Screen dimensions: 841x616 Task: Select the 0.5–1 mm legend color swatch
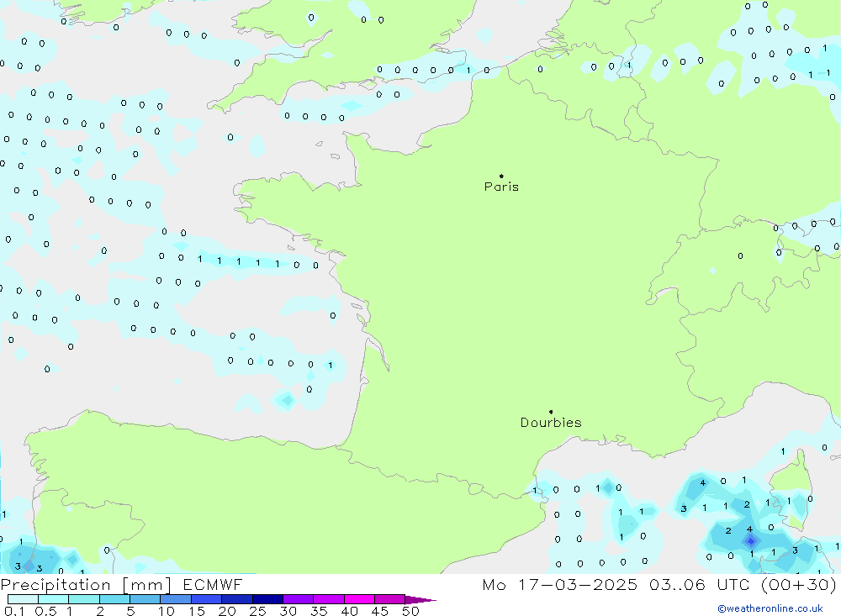coord(54,599)
